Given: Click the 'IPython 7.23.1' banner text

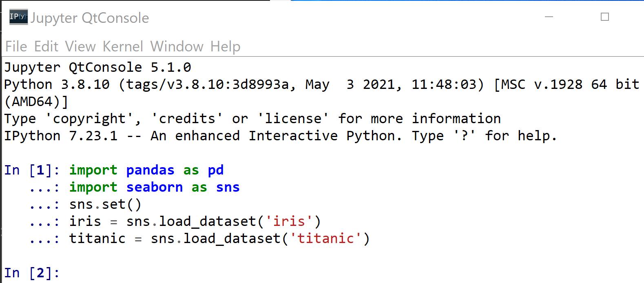Looking at the screenshot, I should tap(61, 136).
